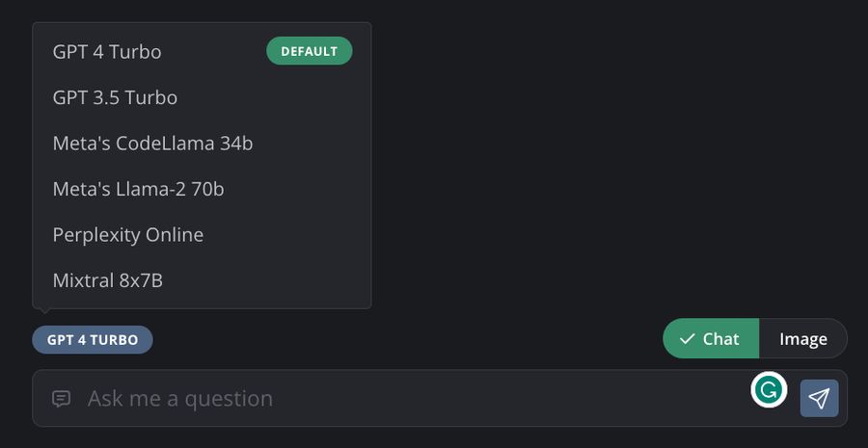Image resolution: width=868 pixels, height=448 pixels.
Task: Focus the Ask me a question field
Action: tap(415, 398)
